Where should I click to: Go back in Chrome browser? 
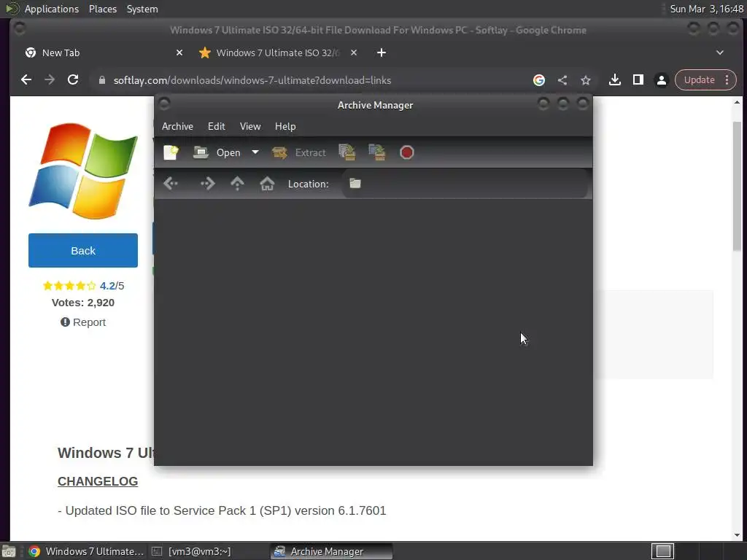(x=26, y=80)
